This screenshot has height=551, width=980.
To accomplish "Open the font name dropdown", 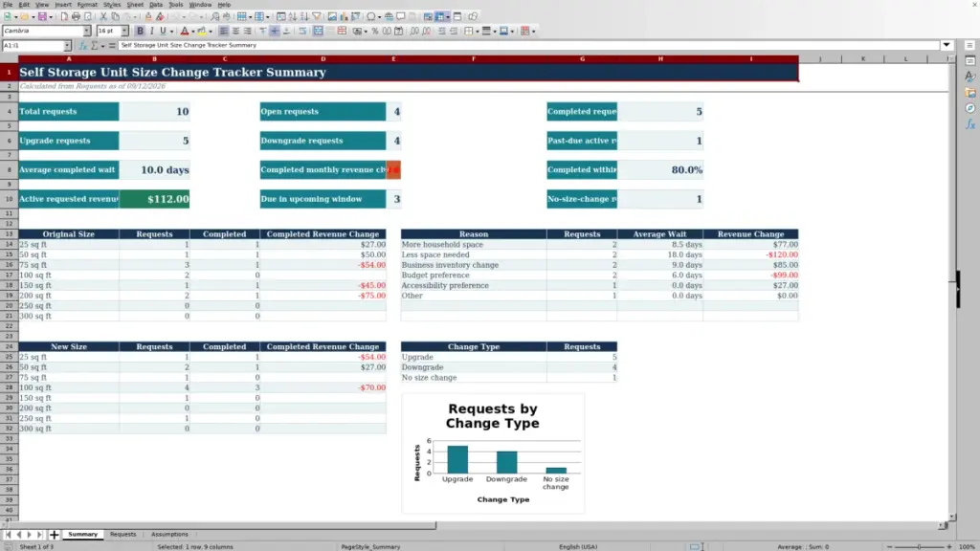I will [x=87, y=31].
